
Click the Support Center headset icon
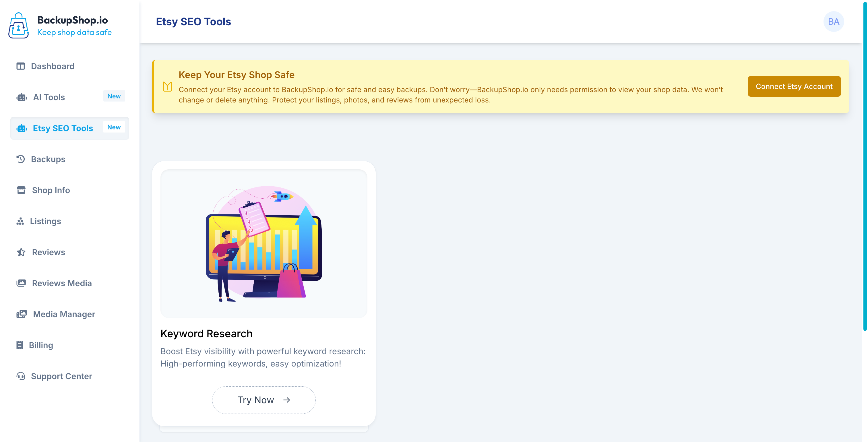(x=21, y=376)
